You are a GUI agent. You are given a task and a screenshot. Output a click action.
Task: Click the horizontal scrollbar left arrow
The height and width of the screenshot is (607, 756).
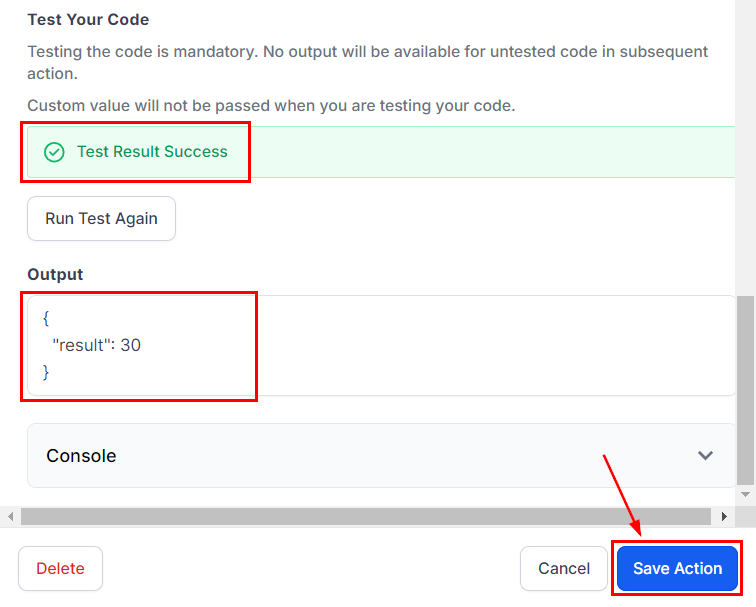tap(11, 517)
